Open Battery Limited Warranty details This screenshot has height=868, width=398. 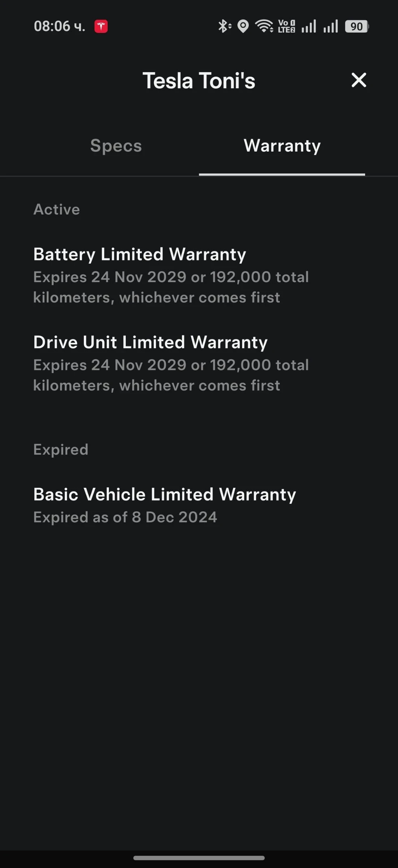tap(140, 254)
